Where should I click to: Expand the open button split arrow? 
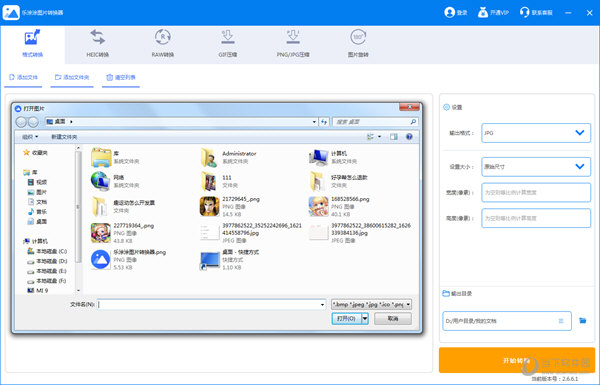tap(365, 318)
